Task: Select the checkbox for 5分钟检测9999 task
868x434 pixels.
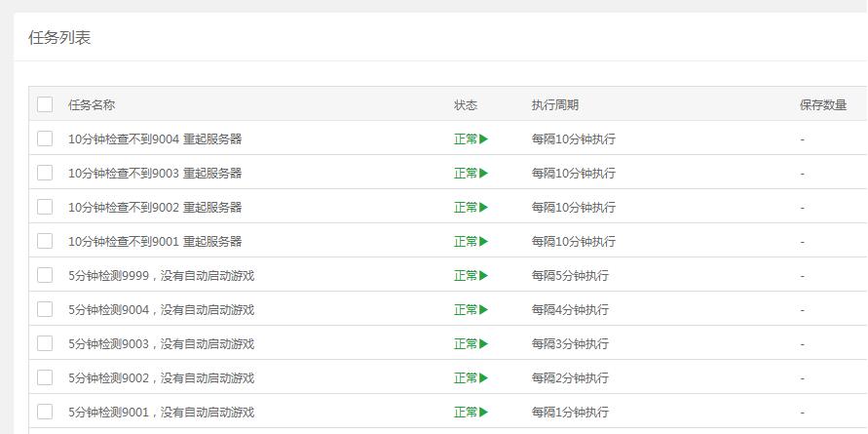Action: [45, 275]
